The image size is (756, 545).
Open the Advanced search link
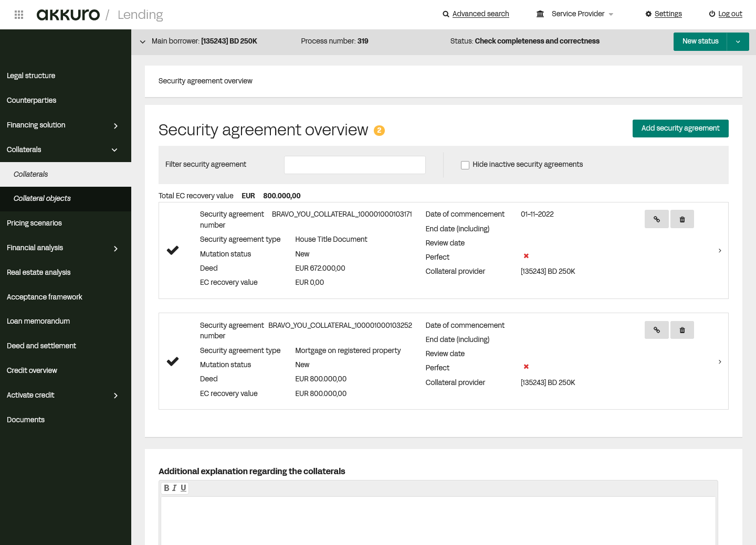tap(480, 14)
